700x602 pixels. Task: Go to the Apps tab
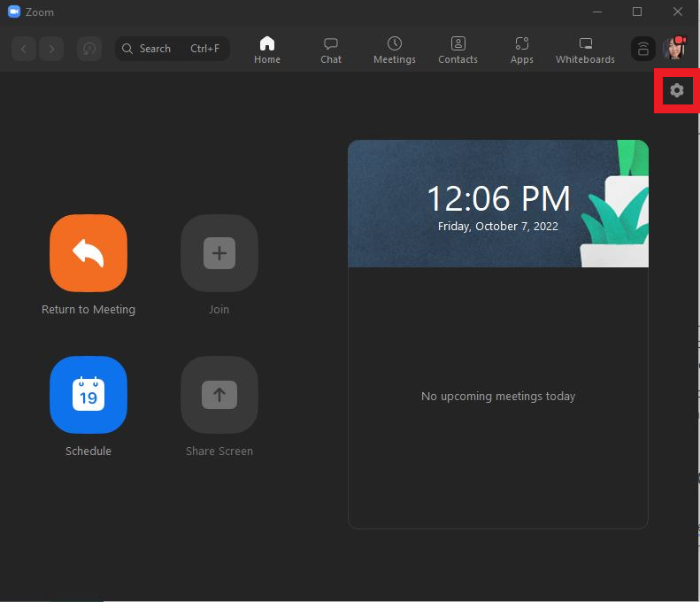[522, 50]
